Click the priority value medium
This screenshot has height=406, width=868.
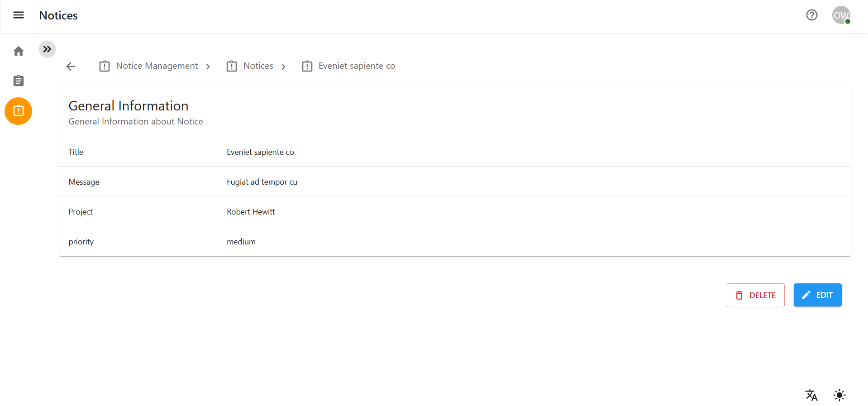[x=241, y=242]
